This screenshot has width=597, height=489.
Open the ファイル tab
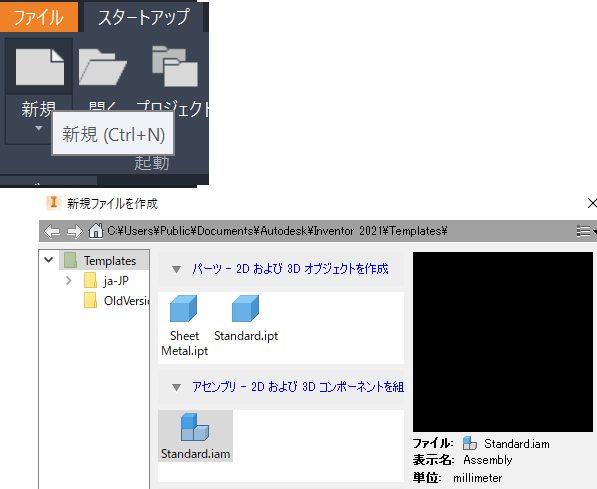[38, 17]
